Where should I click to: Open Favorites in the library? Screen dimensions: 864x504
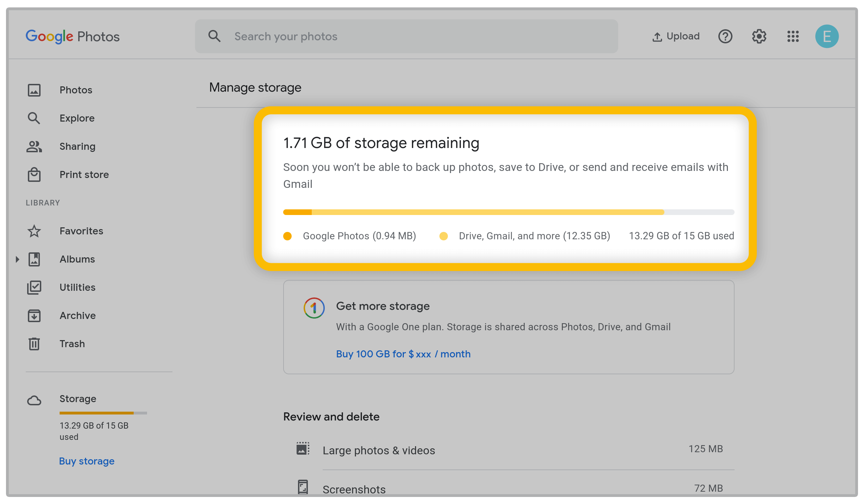click(81, 231)
